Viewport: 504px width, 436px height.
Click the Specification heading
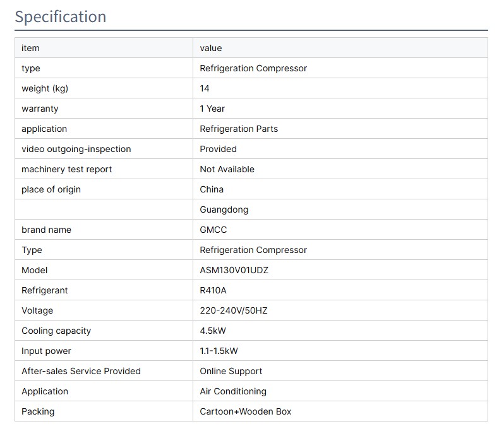pos(61,16)
